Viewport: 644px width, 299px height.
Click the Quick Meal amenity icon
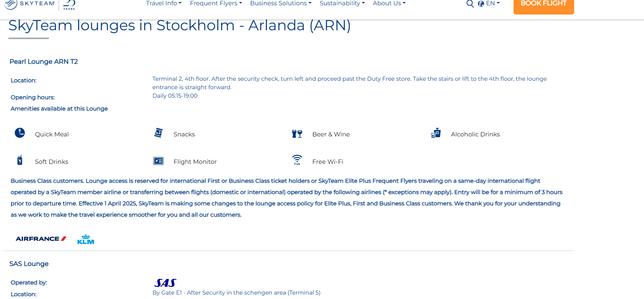click(20, 133)
